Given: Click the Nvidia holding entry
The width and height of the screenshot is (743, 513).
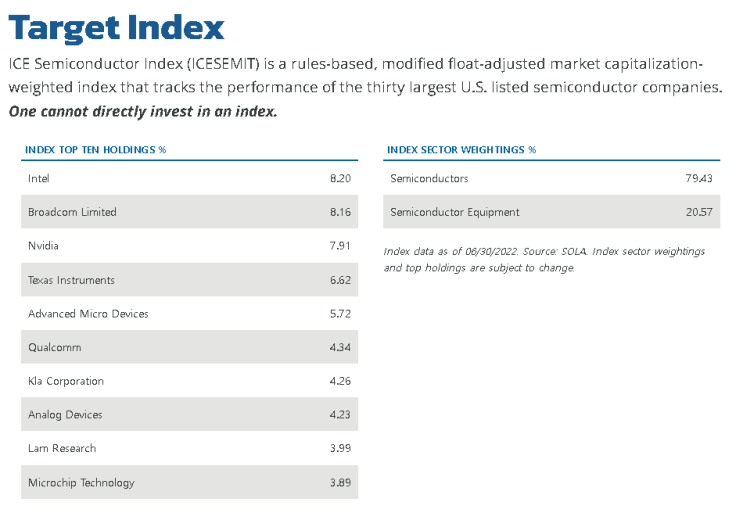Looking at the screenshot, I should coord(189,245).
